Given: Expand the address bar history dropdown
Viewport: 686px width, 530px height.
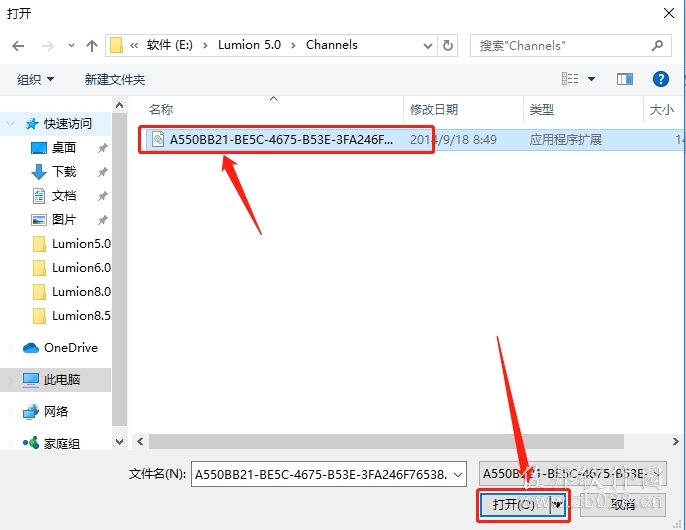Looking at the screenshot, I should point(428,46).
